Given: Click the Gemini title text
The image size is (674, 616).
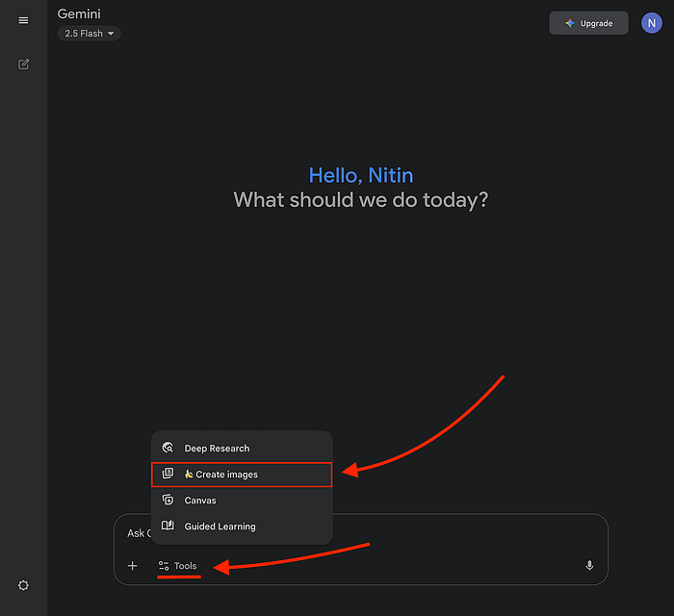Looking at the screenshot, I should [79, 13].
